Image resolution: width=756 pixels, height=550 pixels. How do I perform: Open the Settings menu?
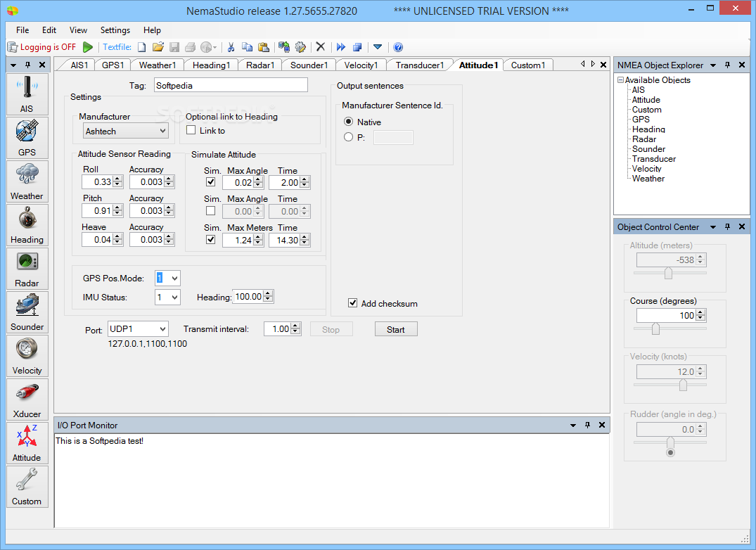pyautogui.click(x=115, y=30)
